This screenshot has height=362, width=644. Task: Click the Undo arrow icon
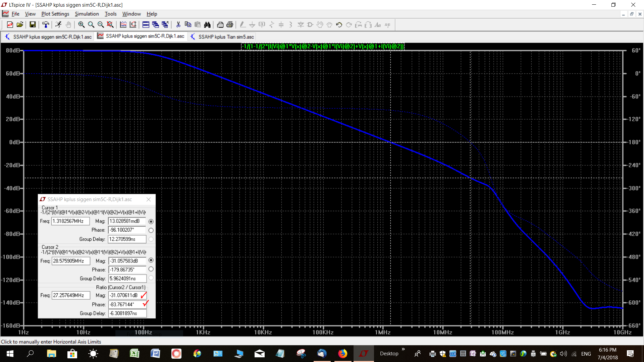tap(339, 24)
